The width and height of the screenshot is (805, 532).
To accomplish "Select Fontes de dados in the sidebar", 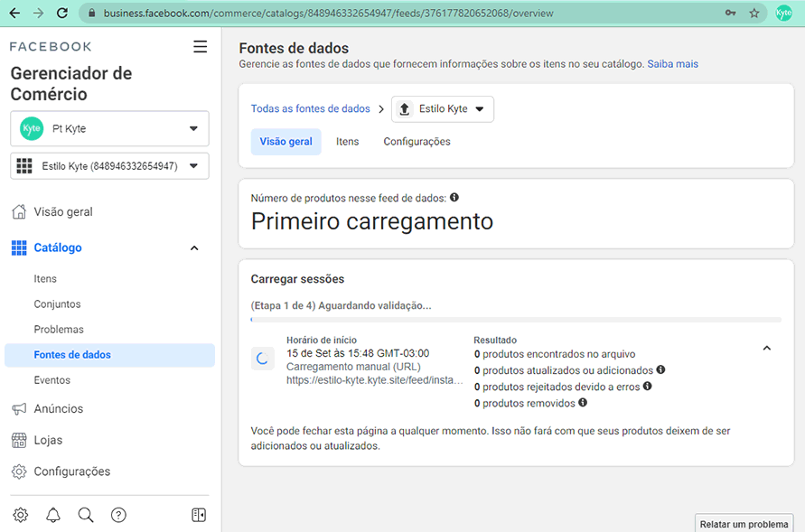I will click(x=109, y=355).
